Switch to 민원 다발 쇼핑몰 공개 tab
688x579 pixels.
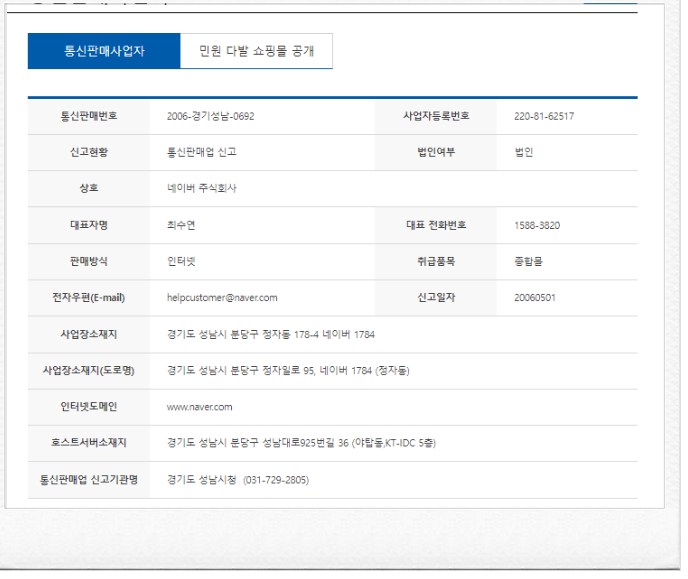click(256, 51)
